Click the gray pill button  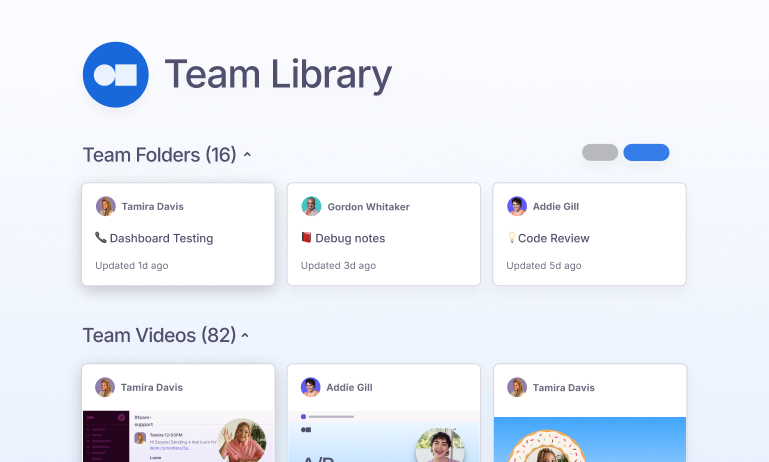point(600,153)
